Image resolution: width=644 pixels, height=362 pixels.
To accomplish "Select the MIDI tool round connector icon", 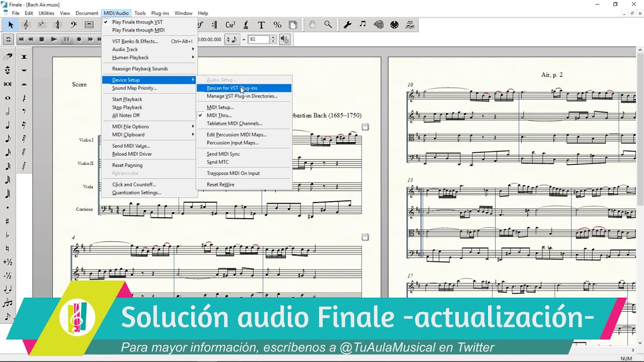I will click(394, 24).
